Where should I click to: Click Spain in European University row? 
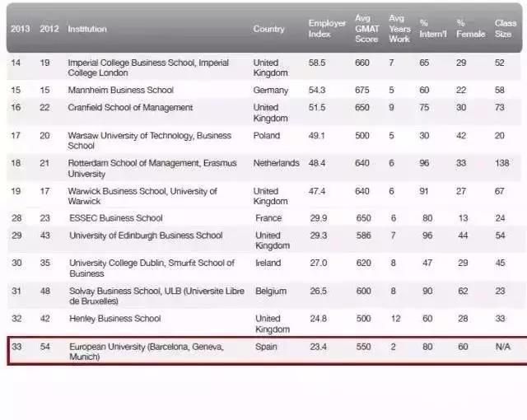[266, 347]
